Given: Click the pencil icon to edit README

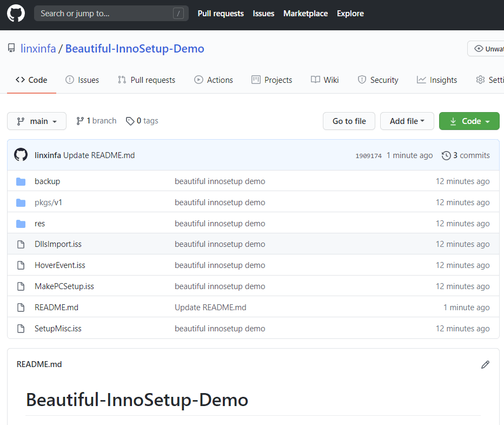Looking at the screenshot, I should (x=485, y=364).
